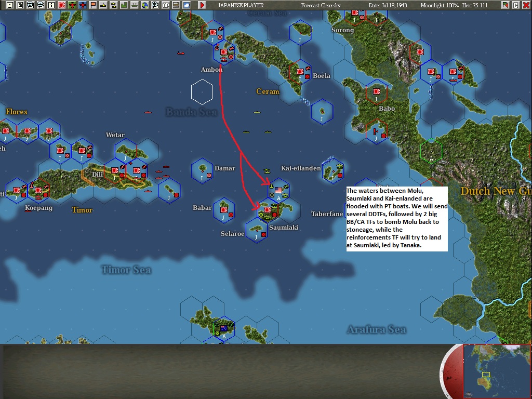The height and width of the screenshot is (399, 532).
Task: Click the crosshair target toolbar icon
Action: click(155, 5)
